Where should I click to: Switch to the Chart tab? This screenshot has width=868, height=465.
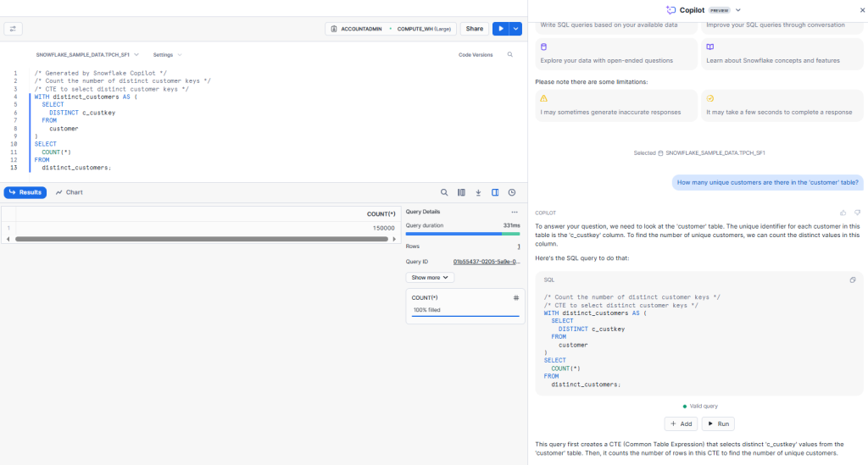tap(70, 192)
